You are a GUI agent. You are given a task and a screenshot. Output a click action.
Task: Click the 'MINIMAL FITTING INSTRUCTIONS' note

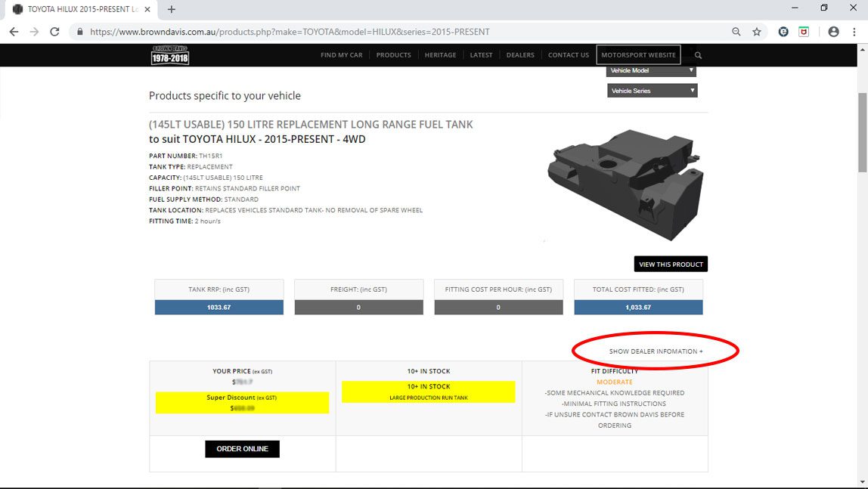tap(615, 404)
